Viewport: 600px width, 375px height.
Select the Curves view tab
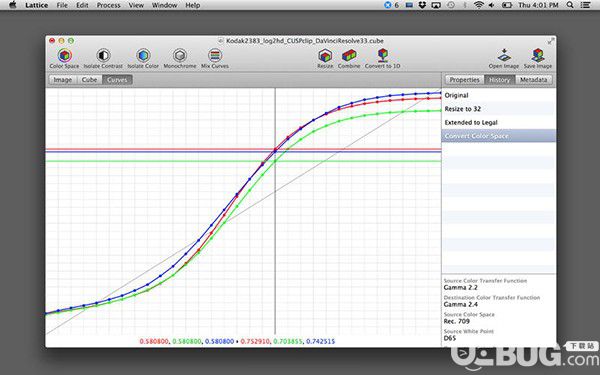[x=117, y=80]
